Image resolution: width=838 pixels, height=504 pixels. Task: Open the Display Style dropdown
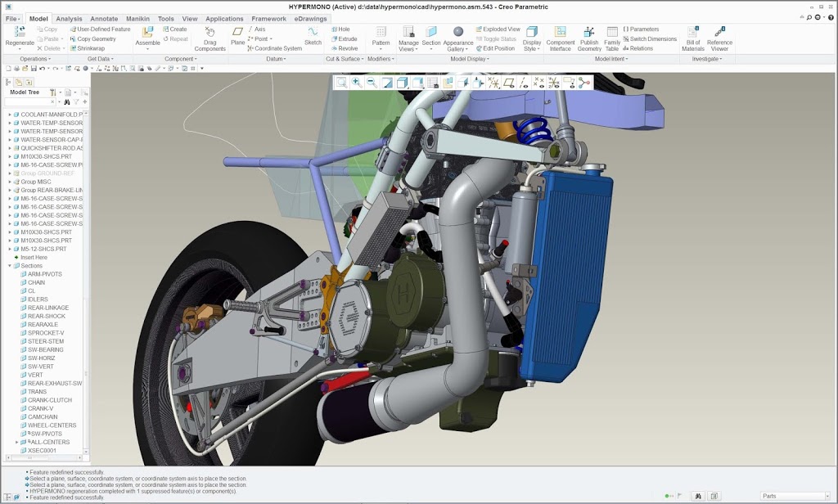(x=532, y=38)
